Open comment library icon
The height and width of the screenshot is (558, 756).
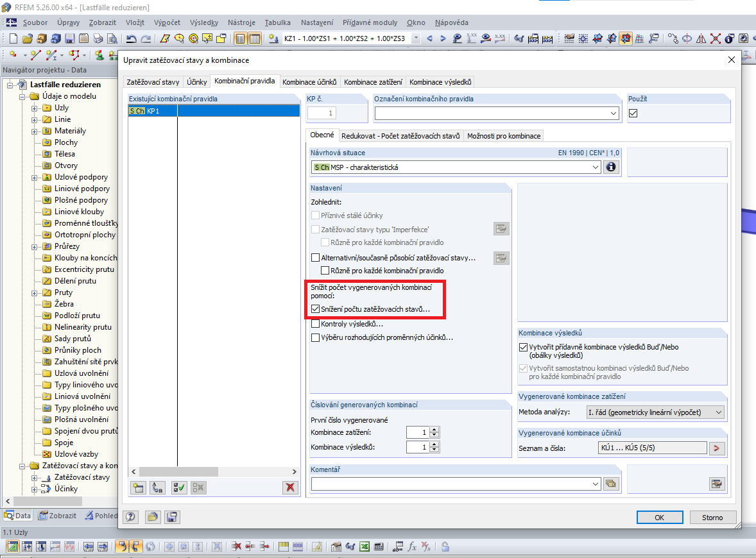pyautogui.click(x=611, y=484)
